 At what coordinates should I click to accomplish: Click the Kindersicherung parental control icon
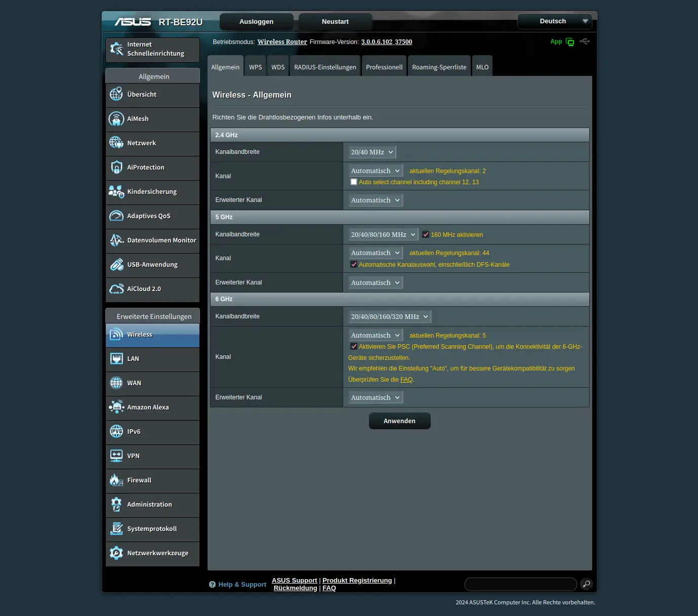116,192
